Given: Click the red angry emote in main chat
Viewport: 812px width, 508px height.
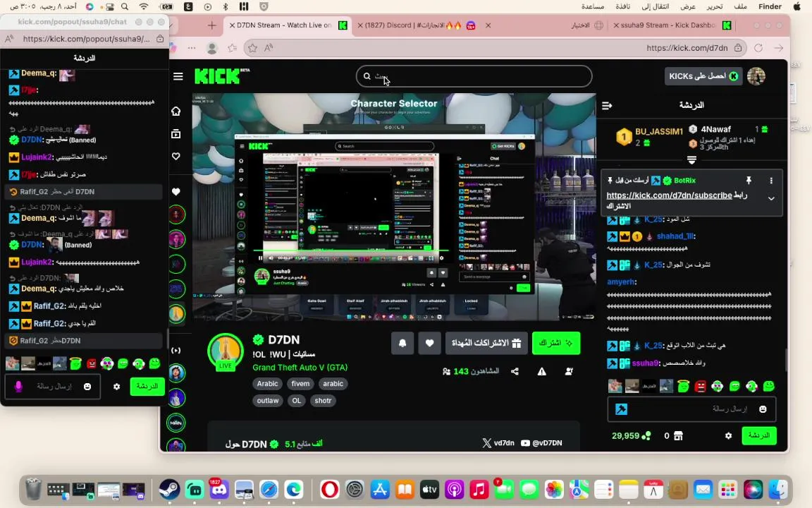Looking at the screenshot, I should click(x=700, y=386).
